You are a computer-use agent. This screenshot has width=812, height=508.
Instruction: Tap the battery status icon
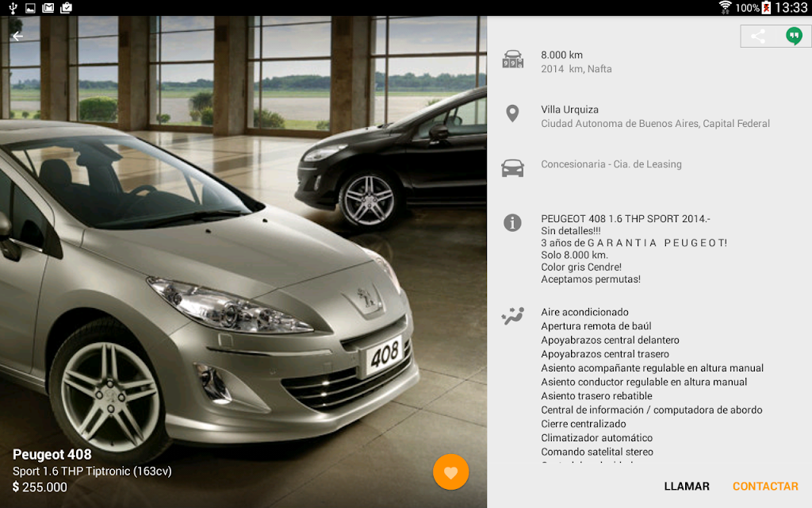pos(767,8)
